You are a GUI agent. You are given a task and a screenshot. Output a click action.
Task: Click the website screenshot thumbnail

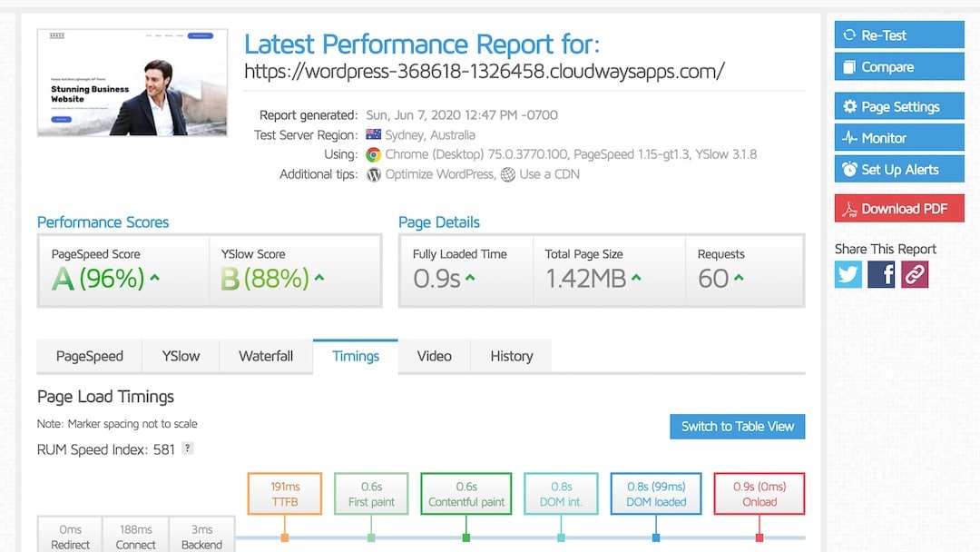click(132, 83)
